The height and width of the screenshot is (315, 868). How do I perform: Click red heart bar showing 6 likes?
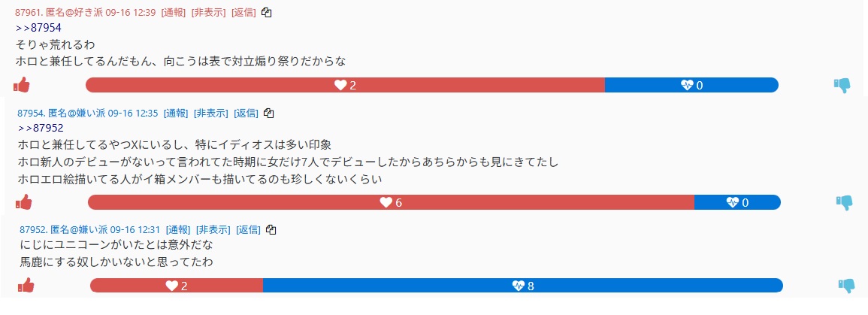point(391,202)
